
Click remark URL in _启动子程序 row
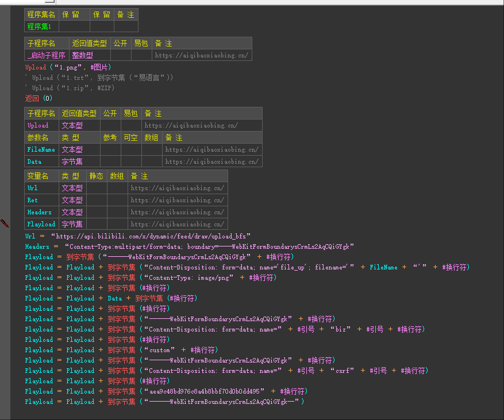[x=202, y=55]
